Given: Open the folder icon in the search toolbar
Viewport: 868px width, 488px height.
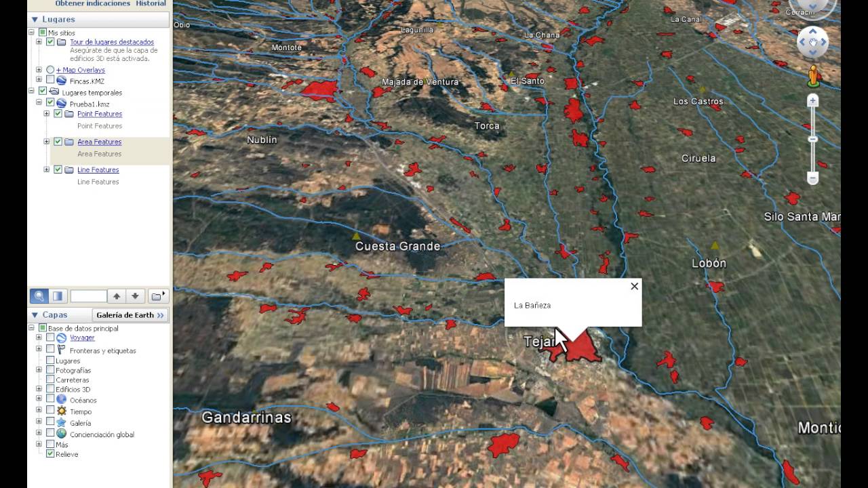Looking at the screenshot, I should pos(156,296).
